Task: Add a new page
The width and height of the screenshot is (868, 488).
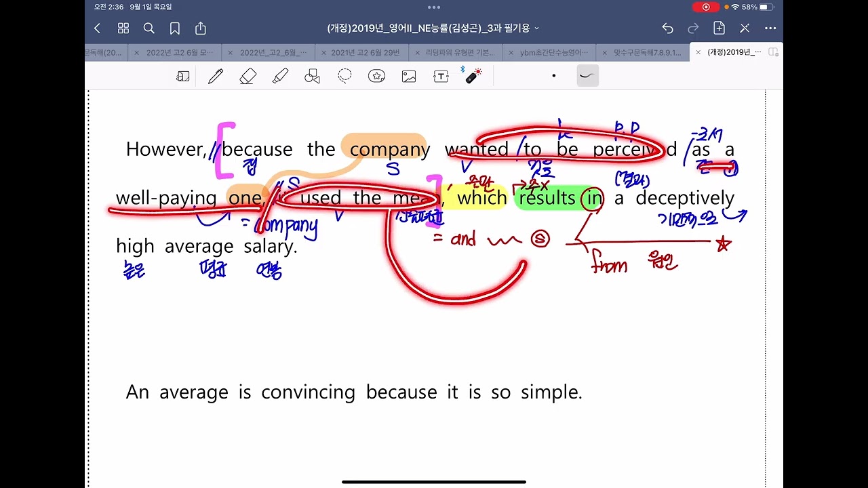Action: [719, 28]
